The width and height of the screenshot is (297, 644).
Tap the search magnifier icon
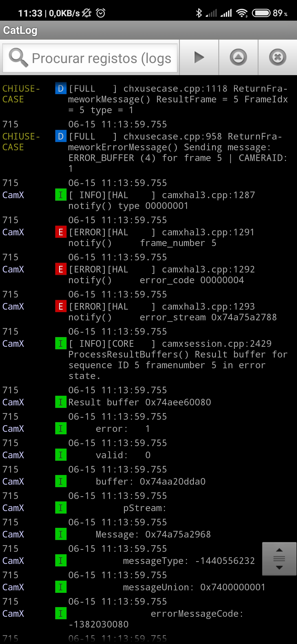(x=18, y=58)
